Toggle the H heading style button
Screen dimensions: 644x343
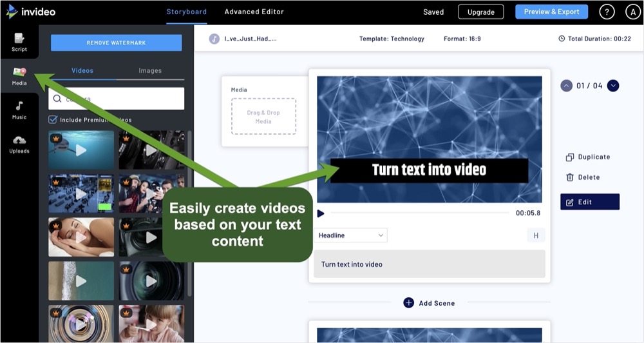click(536, 235)
